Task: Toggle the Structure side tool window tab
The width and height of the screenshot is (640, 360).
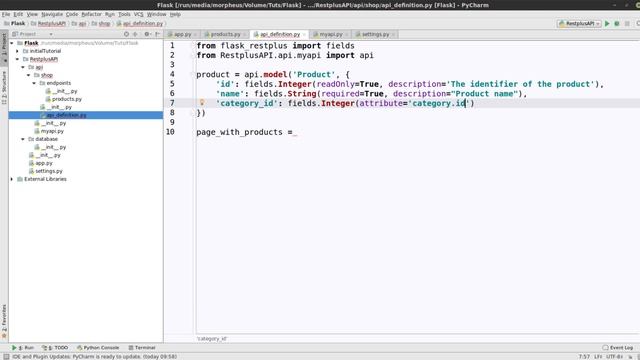Action: (4, 87)
